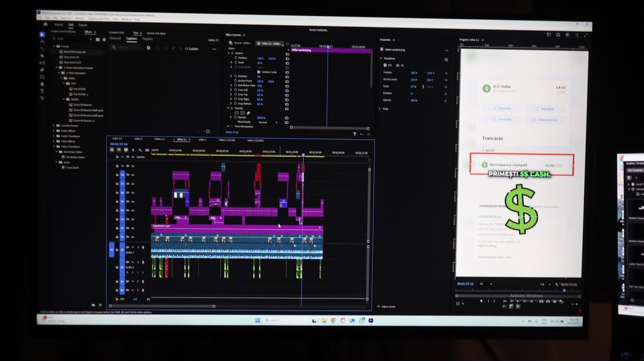Select the Razor tool
The image size is (644, 361).
tap(42, 55)
